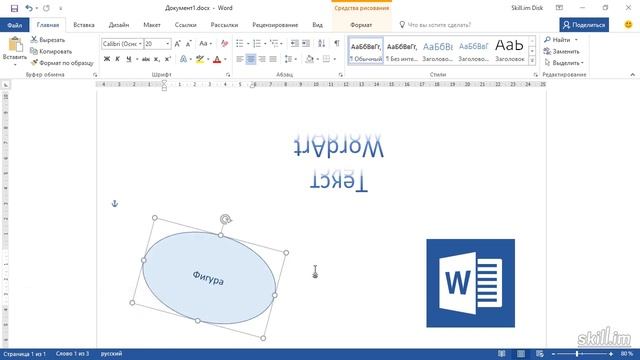The image size is (640, 360).
Task: Increase paragraph indent
Action: click(306, 43)
